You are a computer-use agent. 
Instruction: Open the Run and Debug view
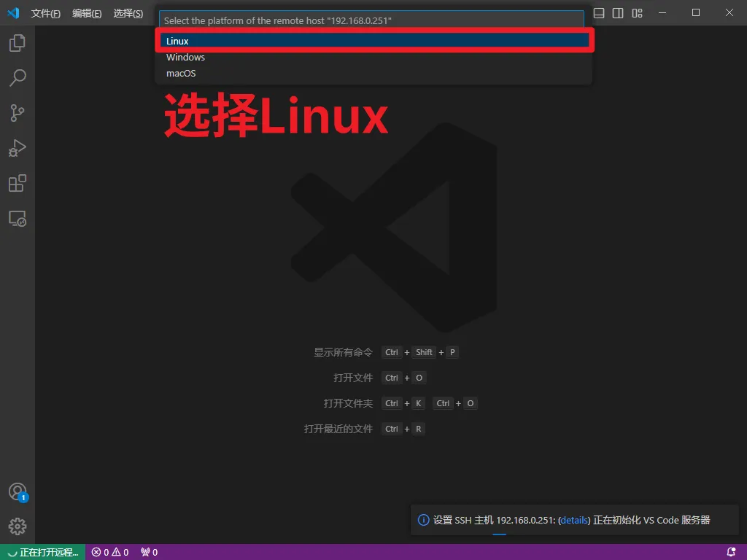pos(18,148)
